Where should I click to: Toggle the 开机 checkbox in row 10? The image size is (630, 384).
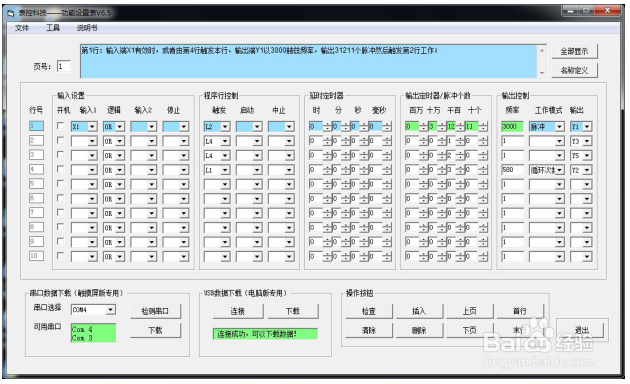pyautogui.click(x=60, y=256)
